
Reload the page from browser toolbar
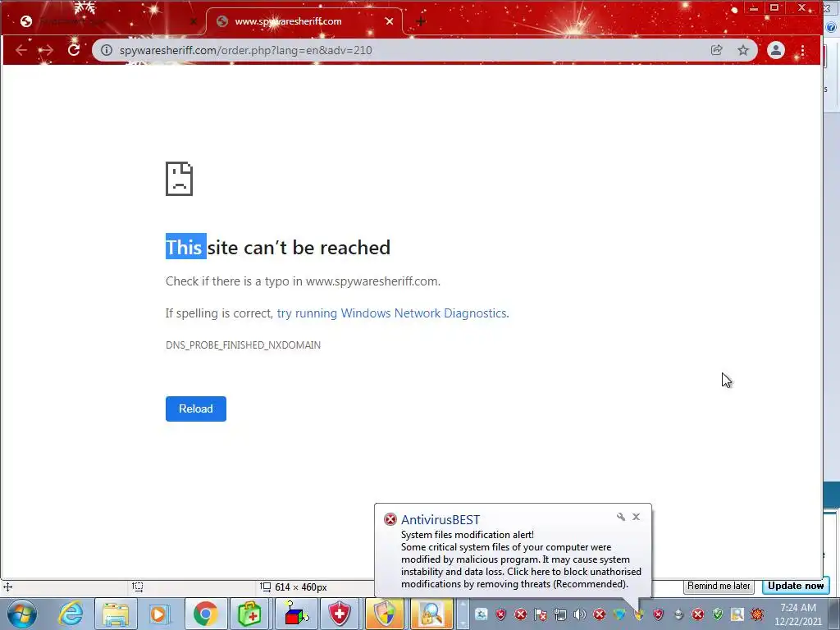pyautogui.click(x=73, y=50)
